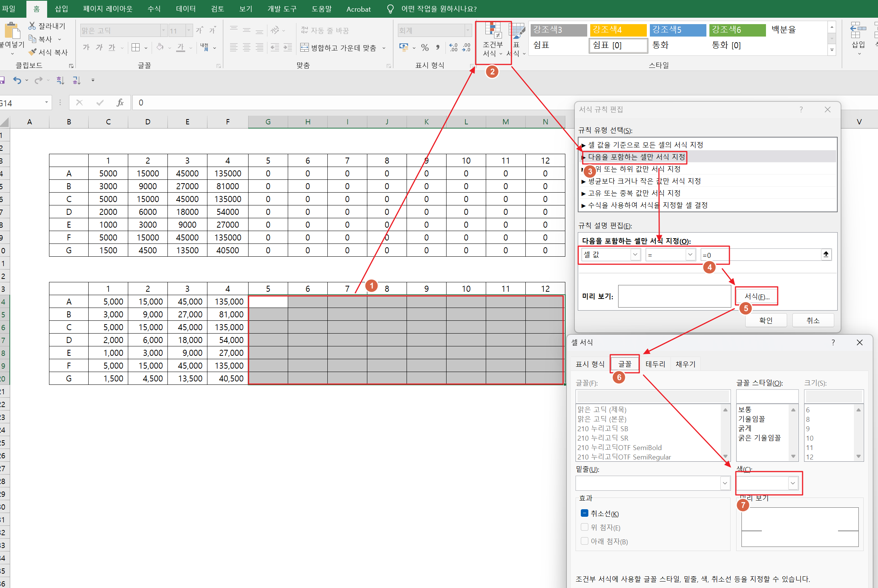Open the Page Layout (페이지 레이아웃) ribbon tab
Image resolution: width=878 pixels, height=588 pixels.
pos(108,9)
